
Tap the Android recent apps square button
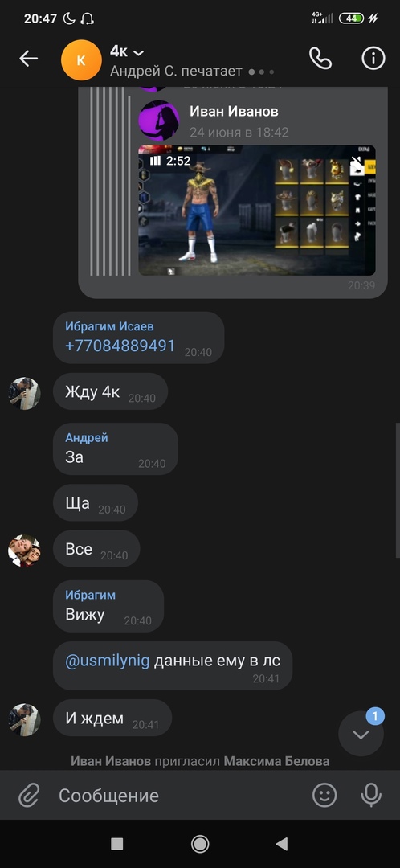(x=116, y=844)
